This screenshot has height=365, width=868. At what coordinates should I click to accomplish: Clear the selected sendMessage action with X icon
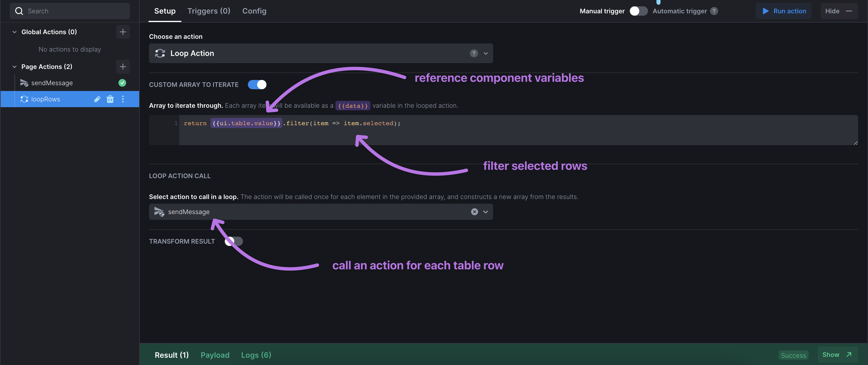[x=474, y=212]
